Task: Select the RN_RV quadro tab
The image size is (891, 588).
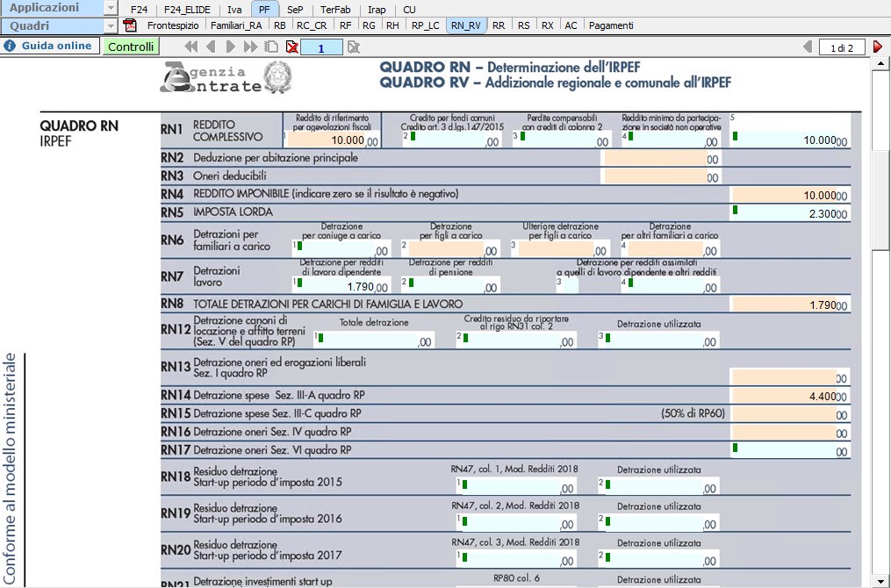Action: pyautogui.click(x=466, y=25)
